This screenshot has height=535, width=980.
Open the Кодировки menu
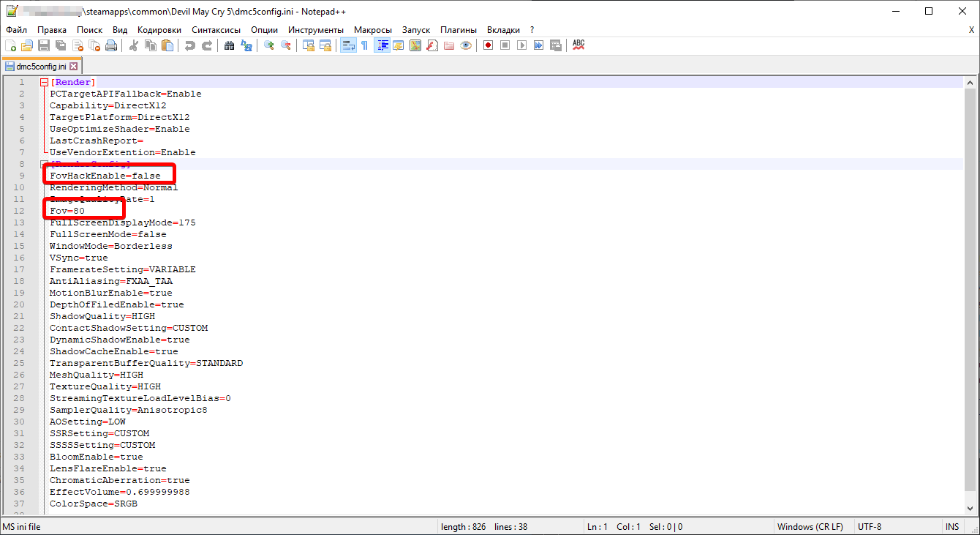click(159, 30)
